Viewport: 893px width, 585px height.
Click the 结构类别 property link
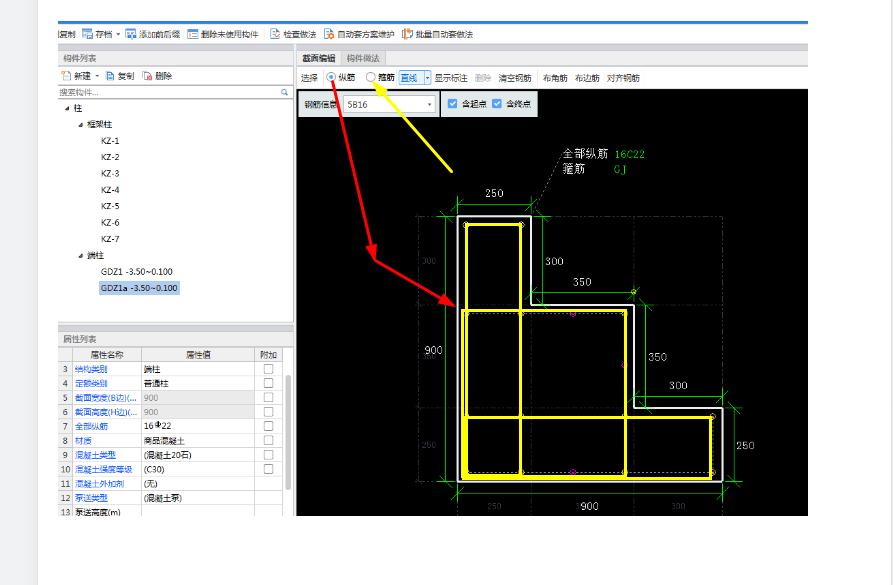tap(91, 369)
